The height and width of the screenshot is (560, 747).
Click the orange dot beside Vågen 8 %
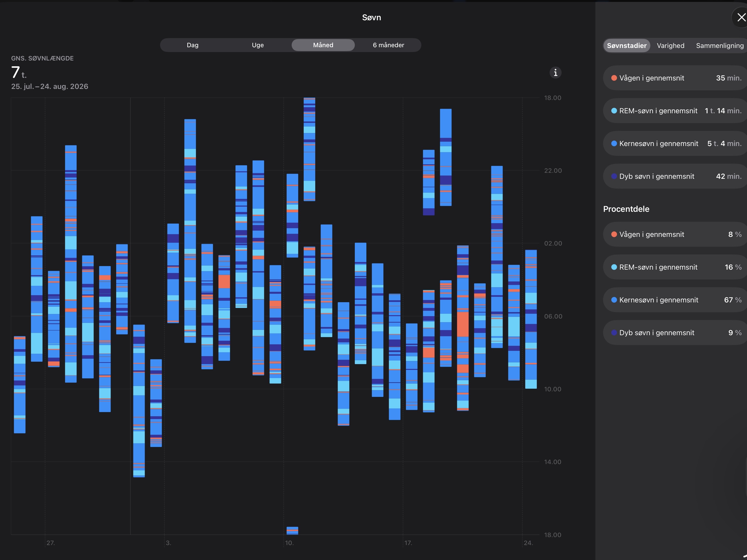point(614,234)
